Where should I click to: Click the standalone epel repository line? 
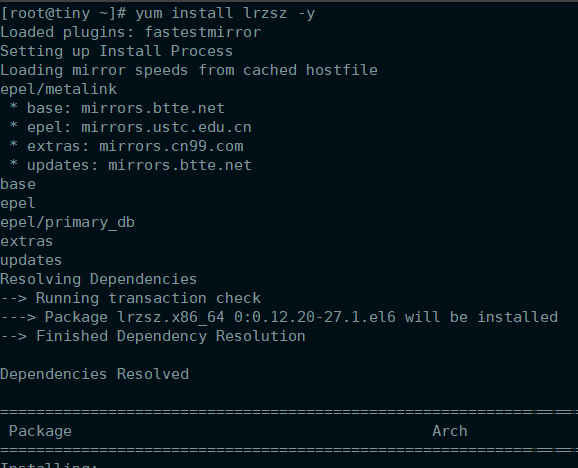18,203
